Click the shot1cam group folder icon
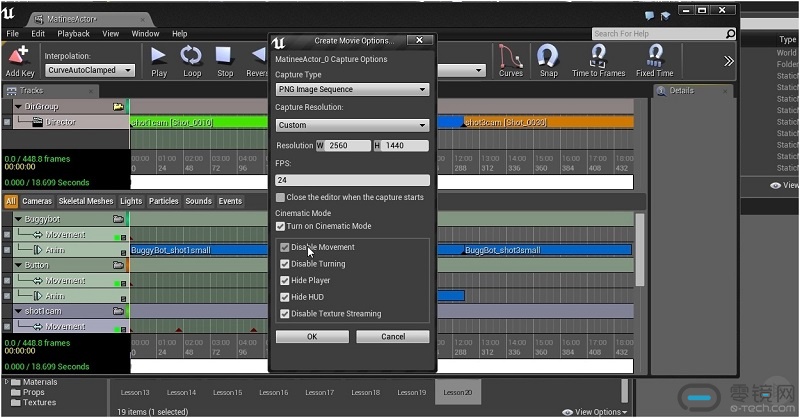Image resolution: width=800 pixels, height=418 pixels. click(x=118, y=311)
